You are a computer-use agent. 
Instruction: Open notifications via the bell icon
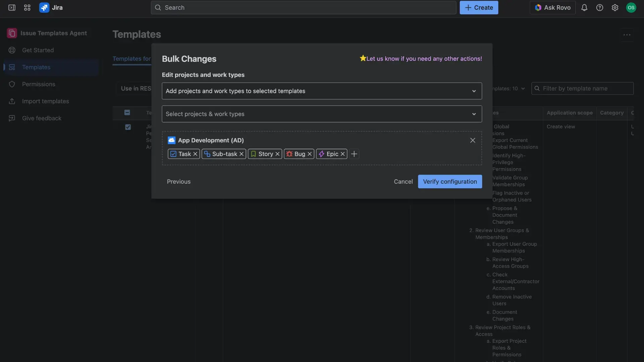584,7
